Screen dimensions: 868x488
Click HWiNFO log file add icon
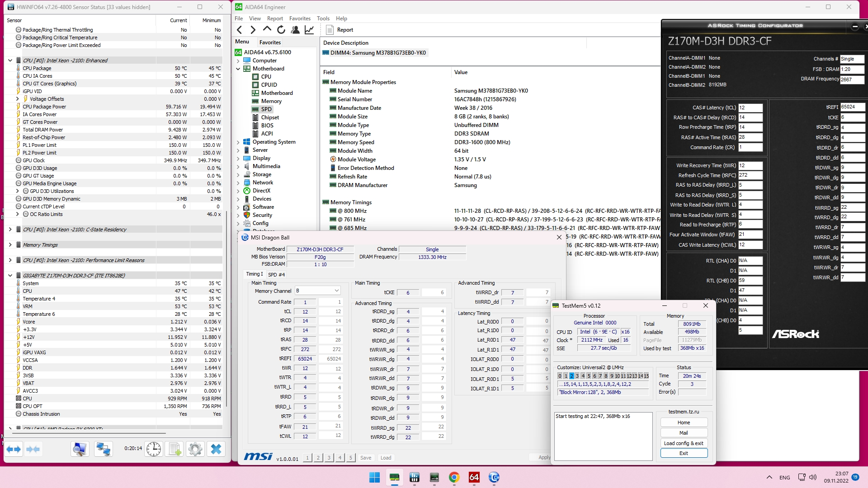[175, 449]
